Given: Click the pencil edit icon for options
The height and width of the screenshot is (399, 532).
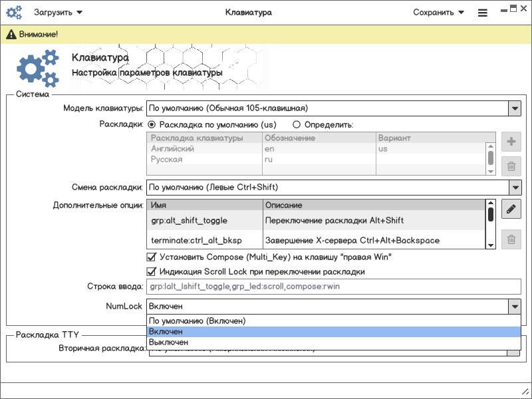Looking at the screenshot, I should pyautogui.click(x=511, y=209).
